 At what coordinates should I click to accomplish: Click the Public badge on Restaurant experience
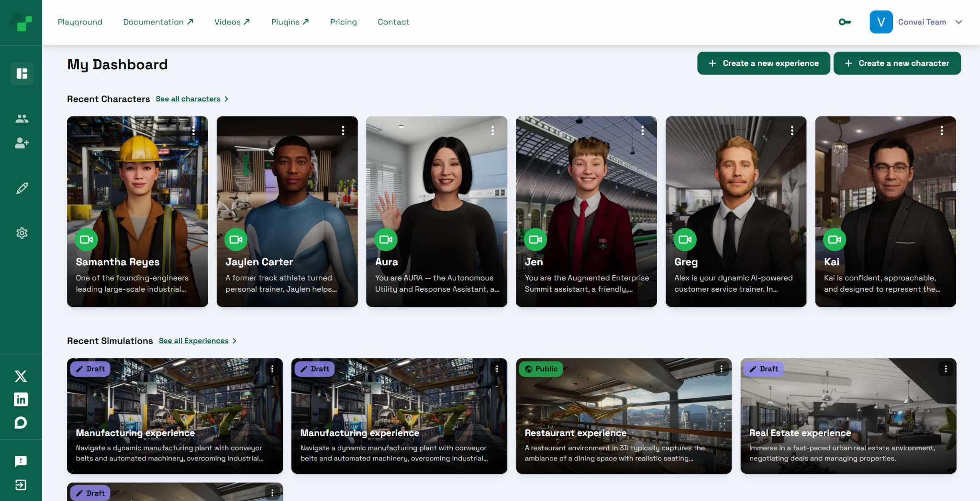541,369
